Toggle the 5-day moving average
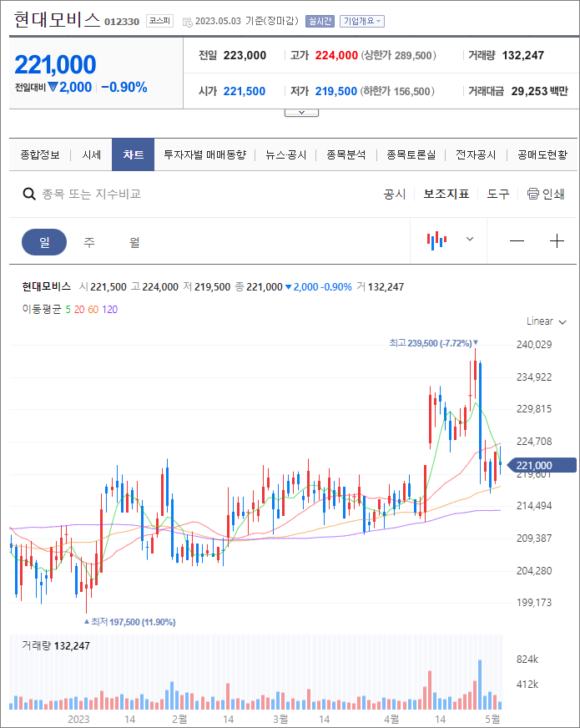580x728 pixels. pyautogui.click(x=68, y=309)
